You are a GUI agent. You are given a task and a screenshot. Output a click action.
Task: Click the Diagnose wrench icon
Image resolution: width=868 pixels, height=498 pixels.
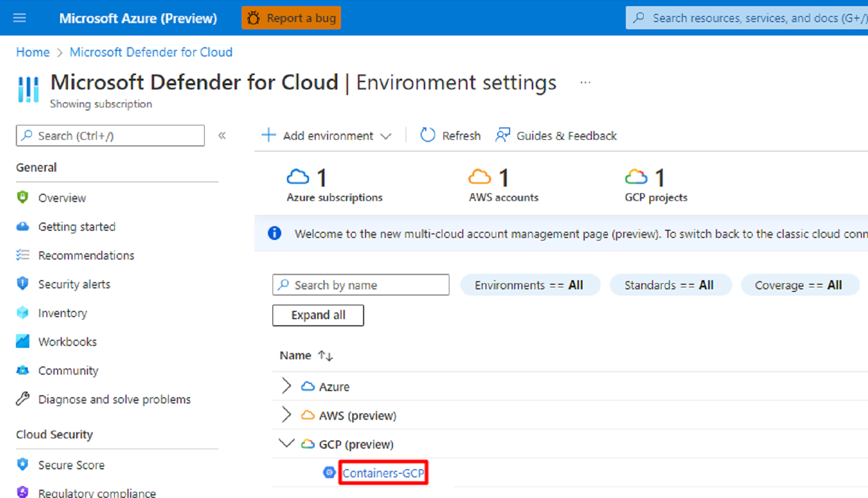[x=23, y=399]
